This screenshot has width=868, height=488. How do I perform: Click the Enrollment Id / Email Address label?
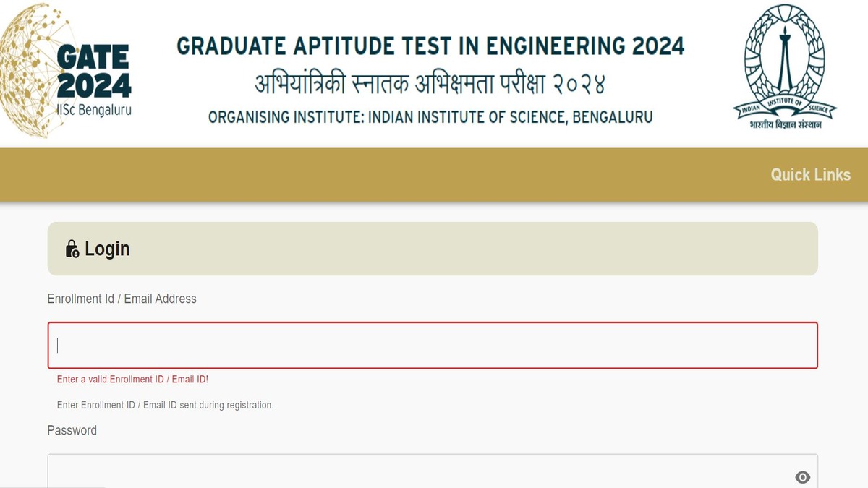[122, 299]
